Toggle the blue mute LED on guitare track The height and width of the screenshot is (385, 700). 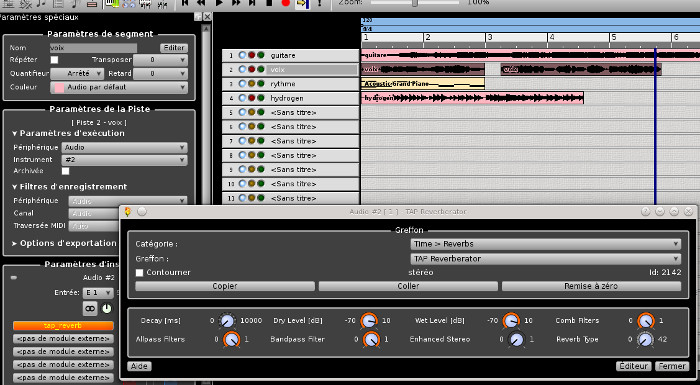tap(242, 55)
